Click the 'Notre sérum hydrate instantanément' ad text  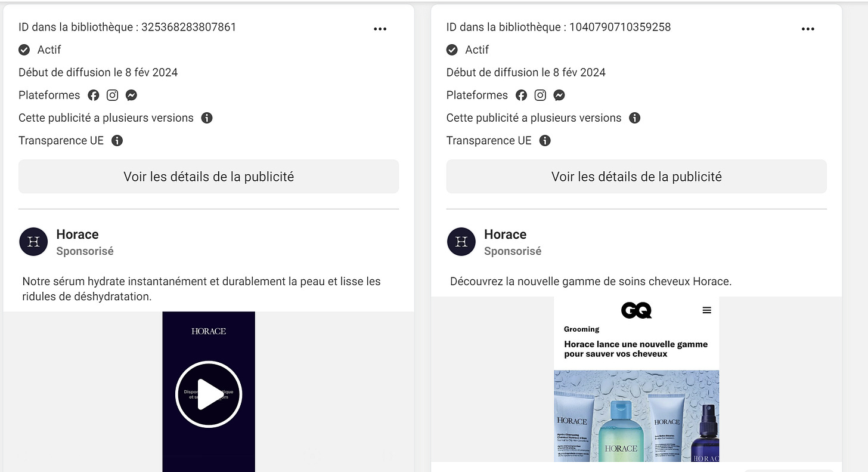pos(201,289)
